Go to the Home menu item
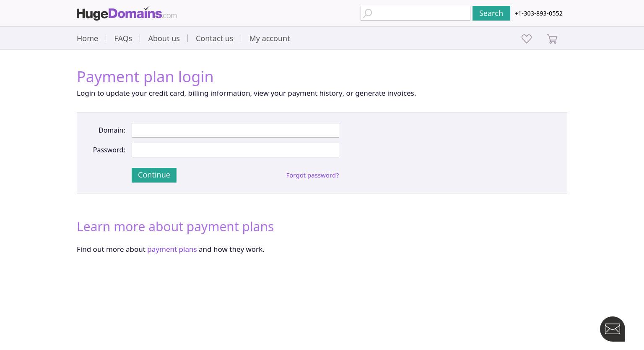Image resolution: width=644 pixels, height=350 pixels. pyautogui.click(x=87, y=38)
